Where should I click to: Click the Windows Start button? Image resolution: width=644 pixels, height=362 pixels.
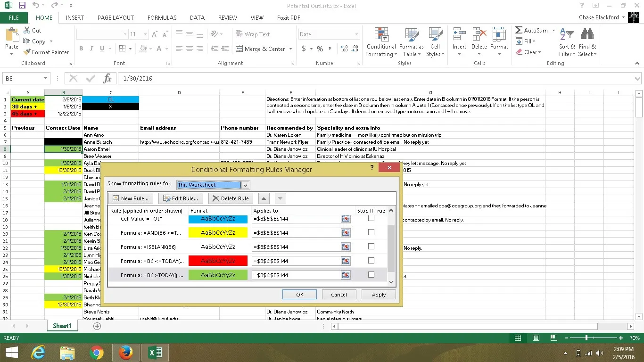11,353
